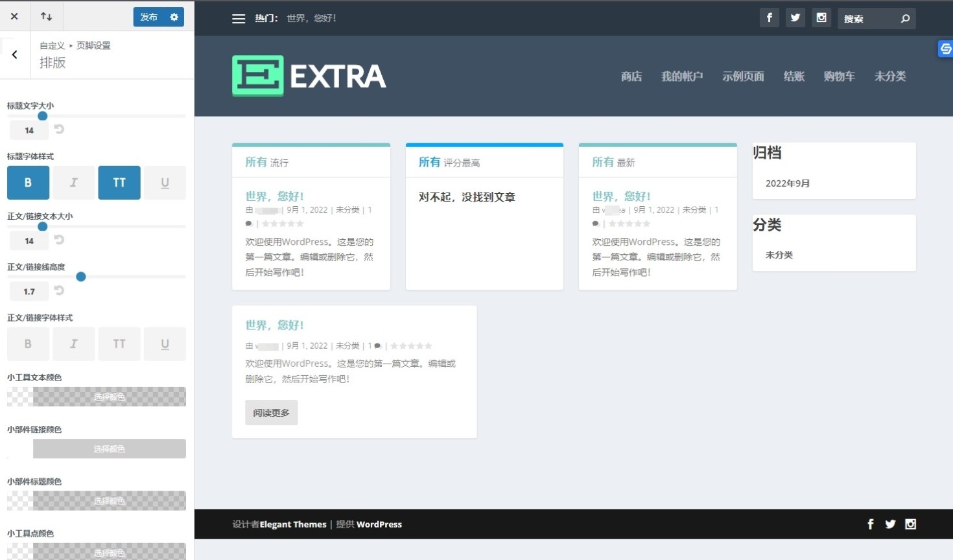Open the 示例页面 menu item

[x=743, y=76]
